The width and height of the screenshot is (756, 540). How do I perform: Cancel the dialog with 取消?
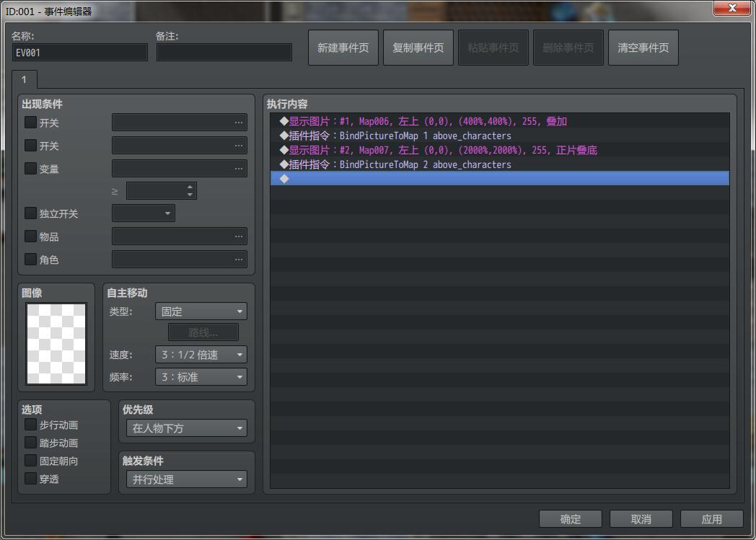(x=641, y=519)
